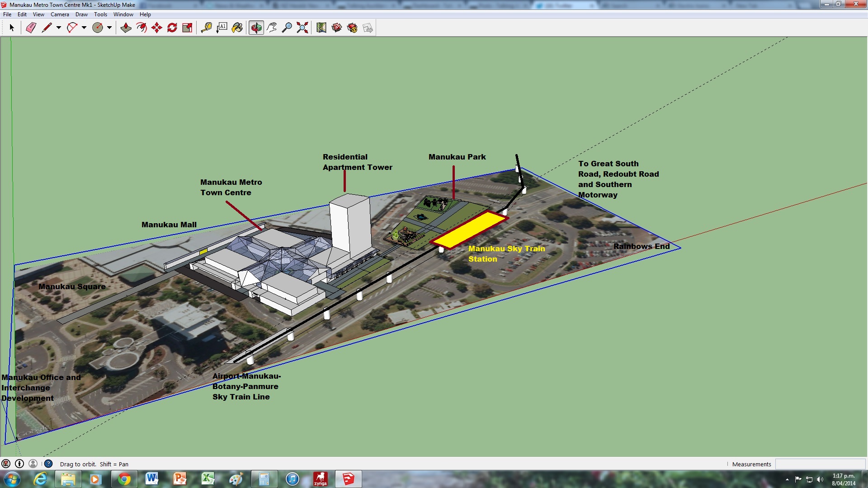Image resolution: width=868 pixels, height=488 pixels.
Task: Expand the Circle shape tool dropdown arrow
Action: click(x=109, y=28)
